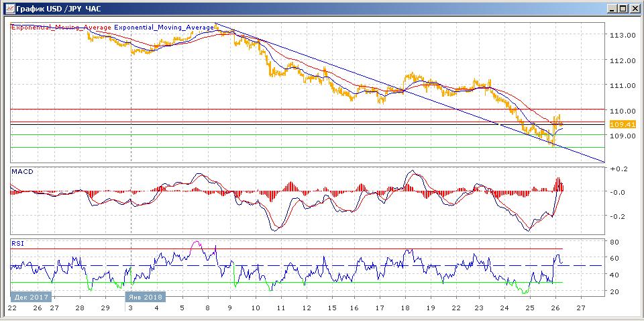Click the 113.00 price axis label
644x321 pixels.
coord(621,35)
